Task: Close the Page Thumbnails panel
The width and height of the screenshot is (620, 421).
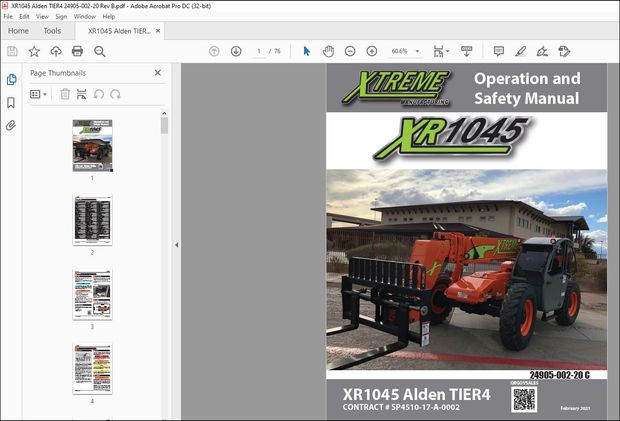Action: [x=157, y=73]
